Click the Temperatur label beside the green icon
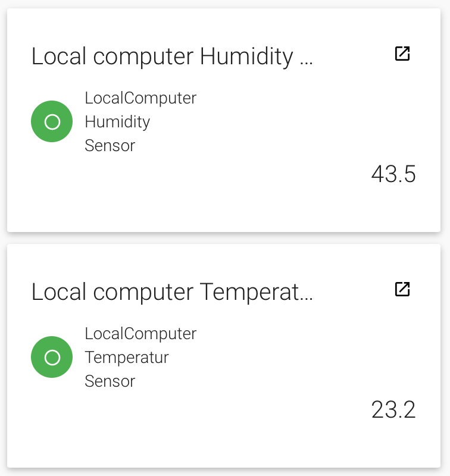 click(127, 358)
